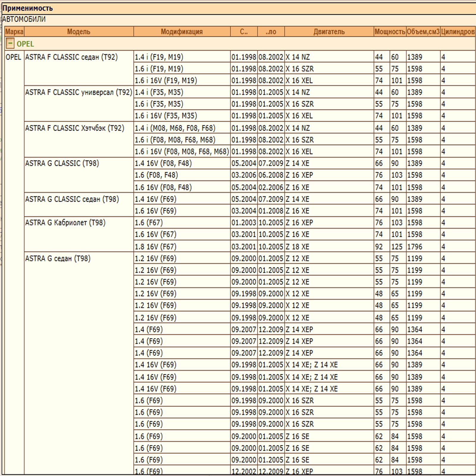Click end date 06.2008
The height and width of the screenshot is (476, 476).
(x=271, y=175)
